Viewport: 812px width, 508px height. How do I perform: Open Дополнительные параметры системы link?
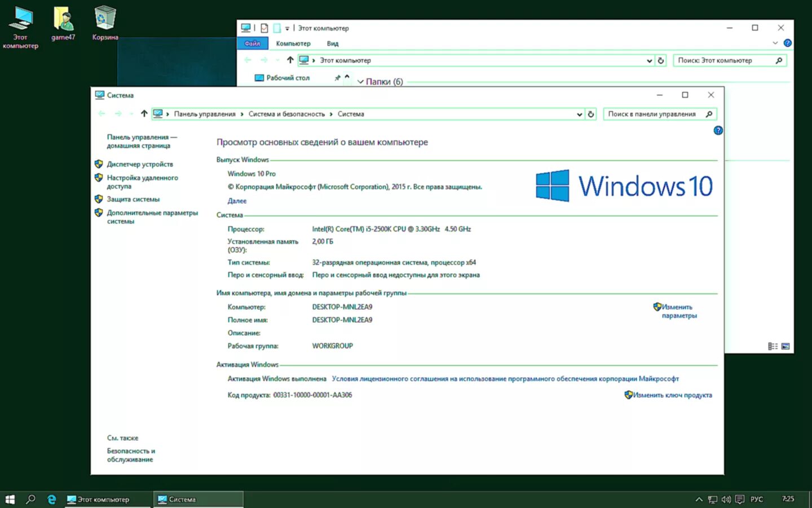[x=152, y=217]
